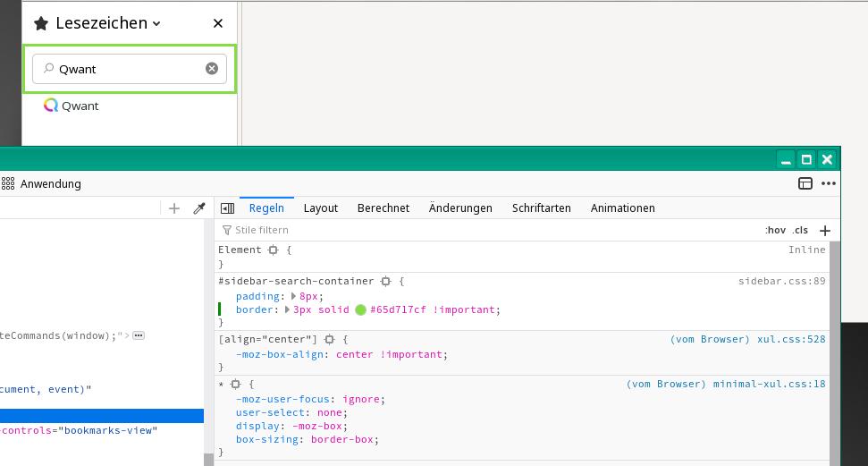The height and width of the screenshot is (466, 868).
Task: Open the xul.css:528 source link
Action: pyautogui.click(x=791, y=340)
